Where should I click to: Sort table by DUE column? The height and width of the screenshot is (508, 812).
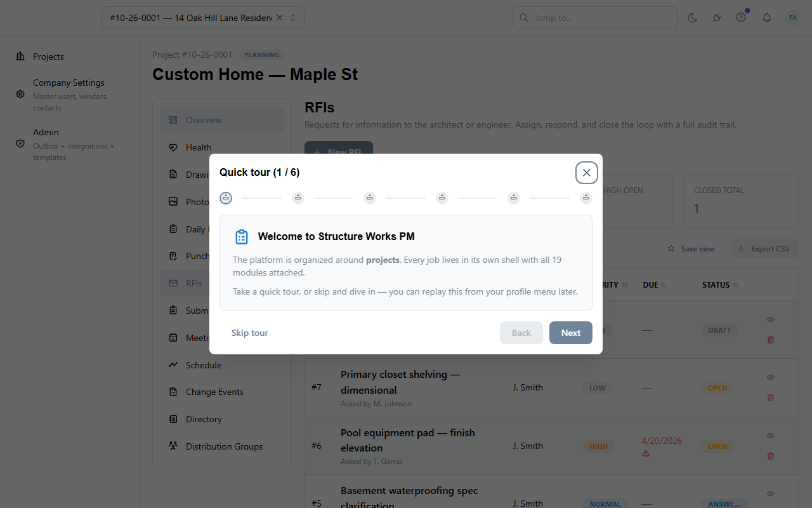point(655,285)
